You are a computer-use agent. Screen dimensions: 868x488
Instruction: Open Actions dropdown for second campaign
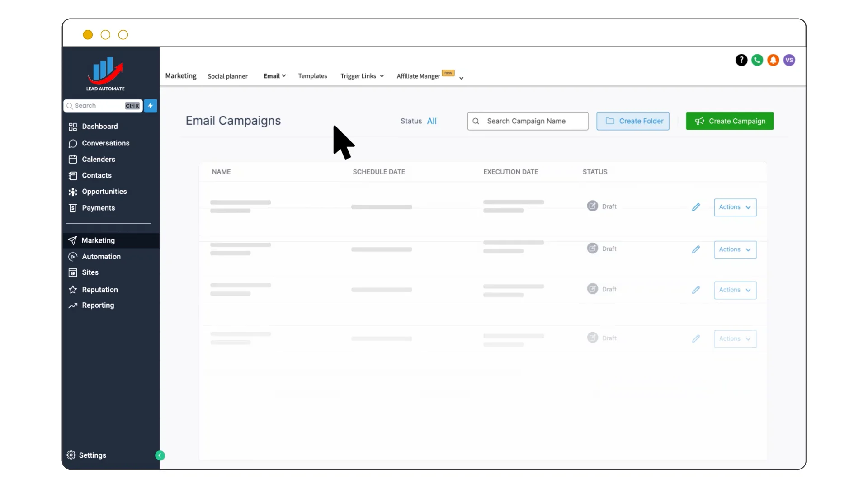tap(735, 249)
